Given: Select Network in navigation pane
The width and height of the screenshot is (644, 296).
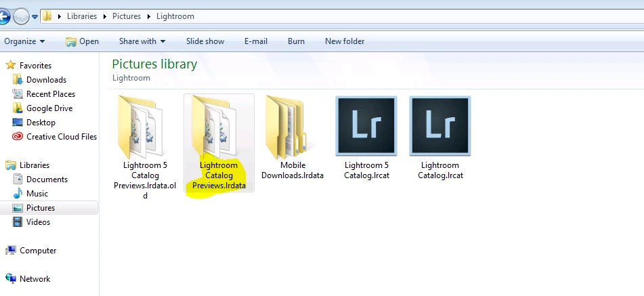Looking at the screenshot, I should click(x=35, y=279).
